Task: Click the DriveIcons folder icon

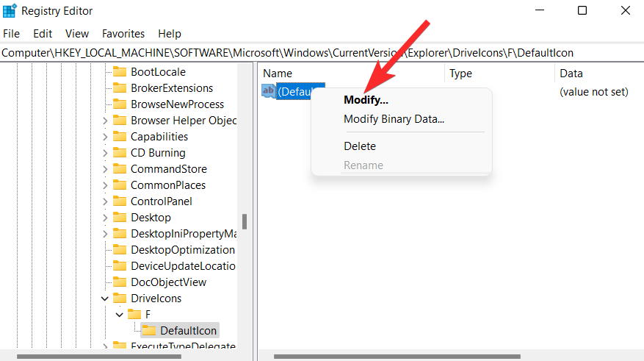Action: click(x=120, y=298)
